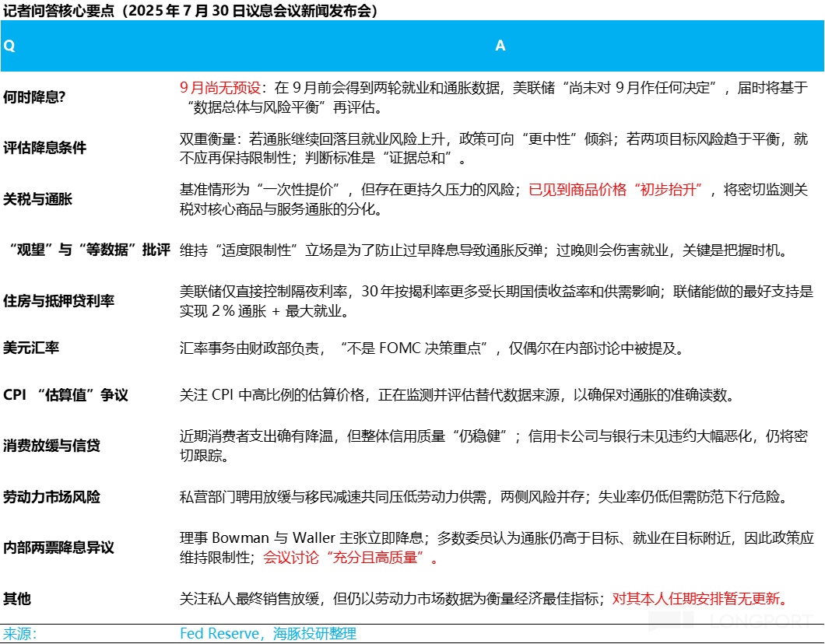Select the 消费放缓与信贷 row label
The height and width of the screenshot is (644, 825).
pos(51,446)
